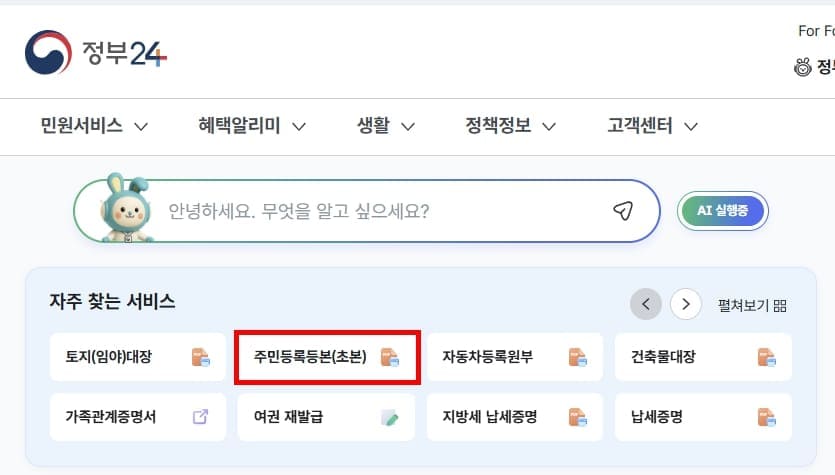Expand the 혜택알리미 dropdown menu

[251, 126]
